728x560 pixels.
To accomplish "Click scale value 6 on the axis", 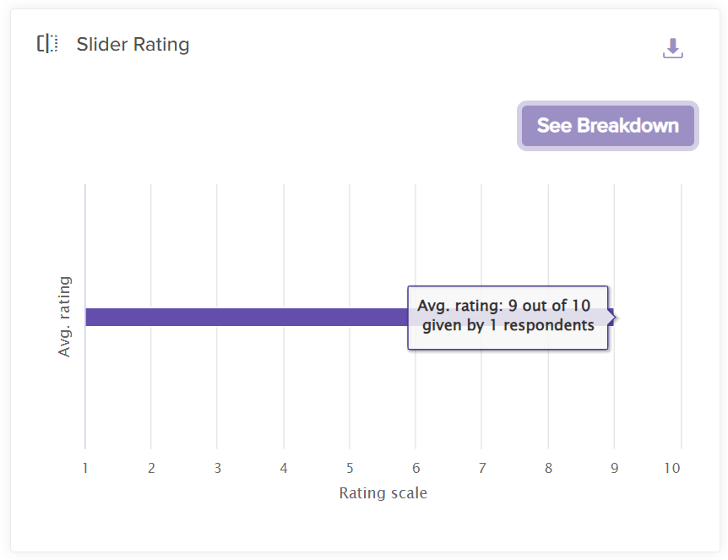I will coord(416,468).
